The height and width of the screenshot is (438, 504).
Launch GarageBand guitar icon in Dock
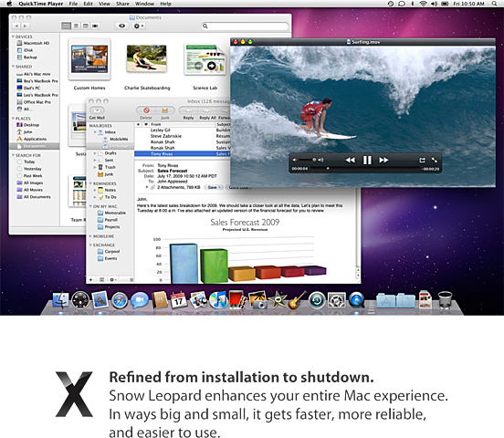(x=297, y=300)
